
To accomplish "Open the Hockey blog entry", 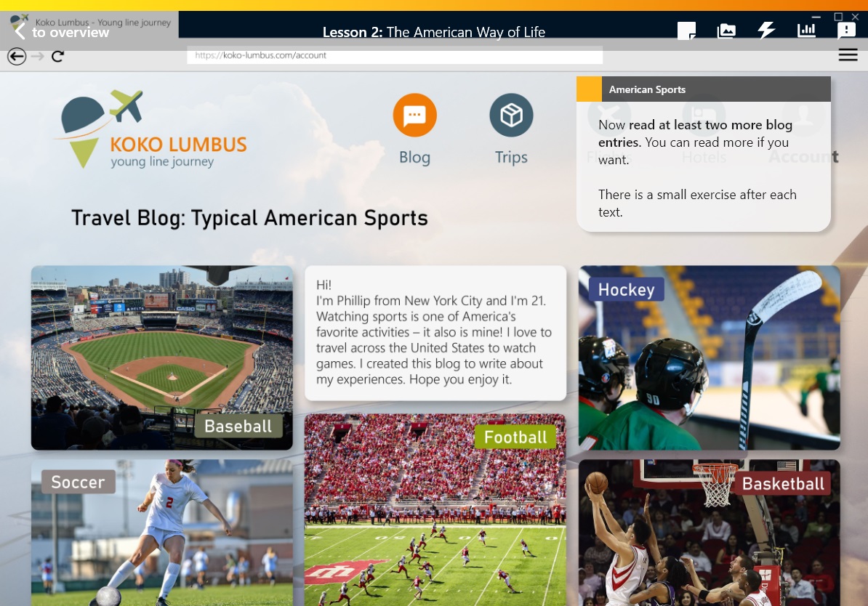I will 709,357.
